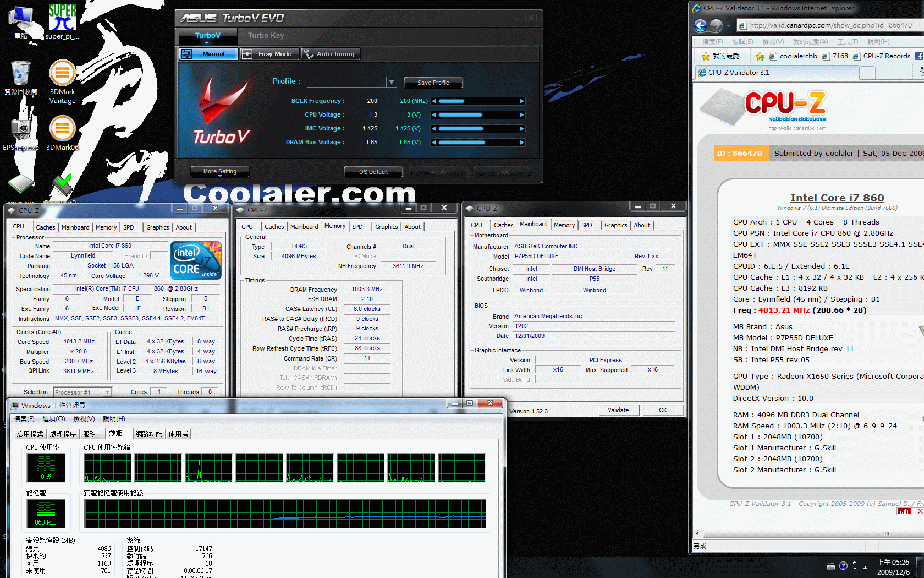924x578 pixels.
Task: Launch 3DMark Vantage from the desktop
Action: coord(63,81)
